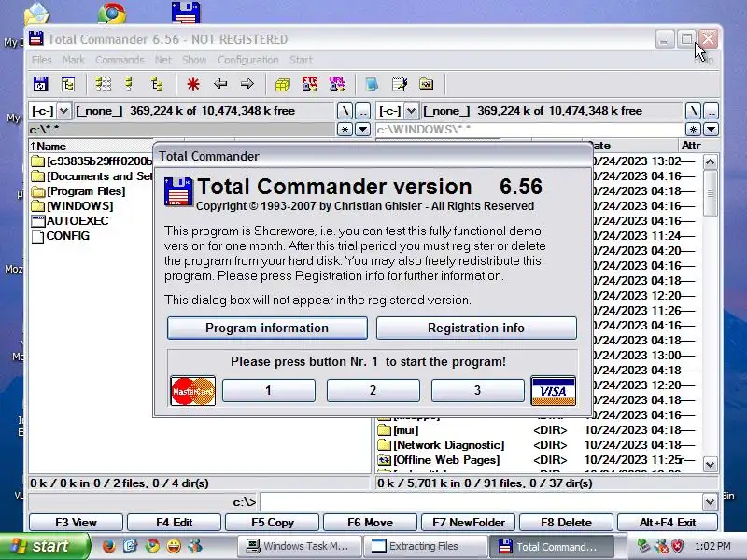The height and width of the screenshot is (560, 747).
Task: Click the Alt+F4 Exit button
Action: click(668, 523)
